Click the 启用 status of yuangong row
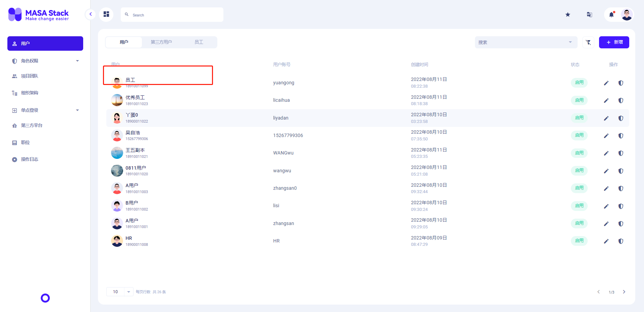Image resolution: width=644 pixels, height=312 pixels. coord(579,83)
